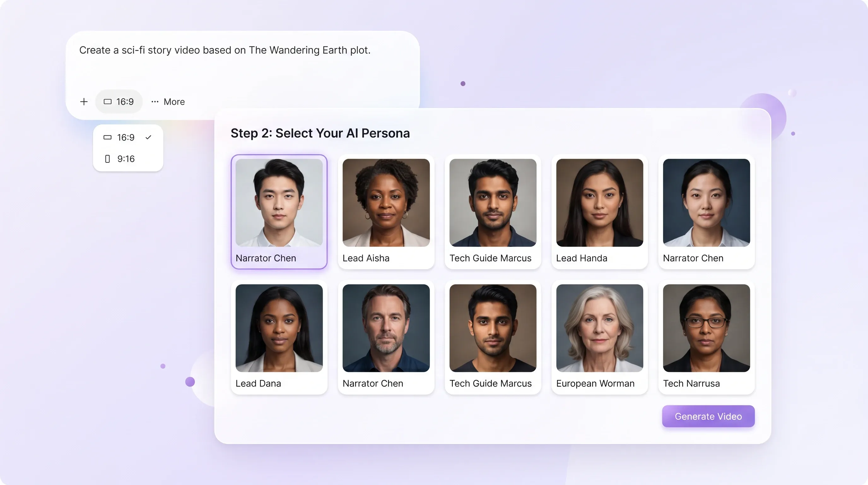
Task: Open the More options label
Action: pos(174,102)
